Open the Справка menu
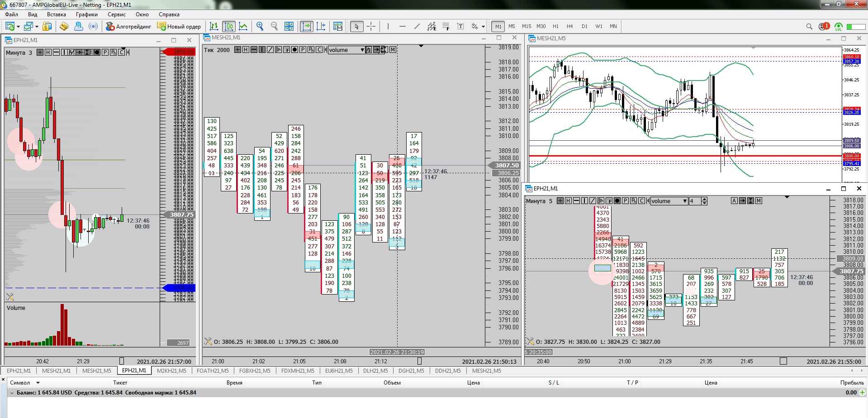Screen dimensions: 868x418 click(x=169, y=14)
